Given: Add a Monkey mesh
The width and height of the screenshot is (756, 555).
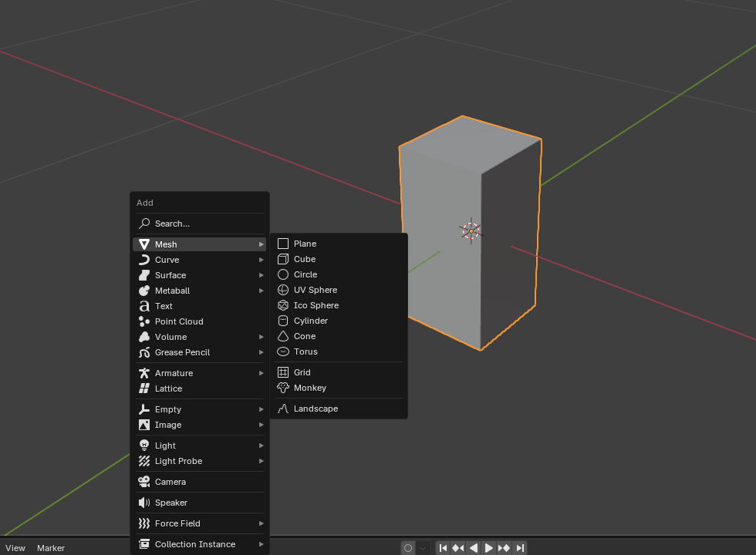Looking at the screenshot, I should (339, 388).
